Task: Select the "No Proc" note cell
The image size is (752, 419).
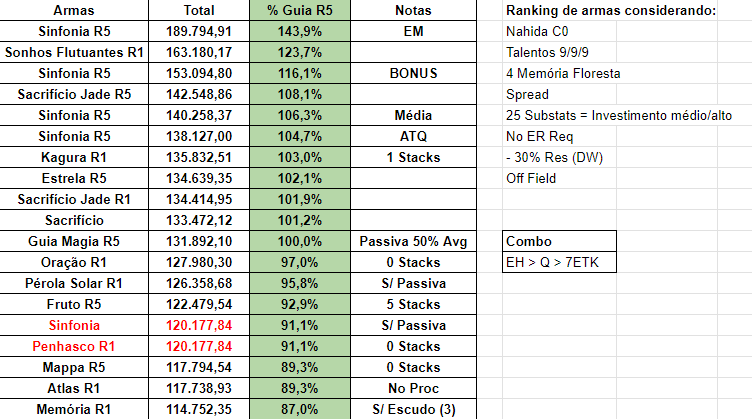Action: [414, 388]
